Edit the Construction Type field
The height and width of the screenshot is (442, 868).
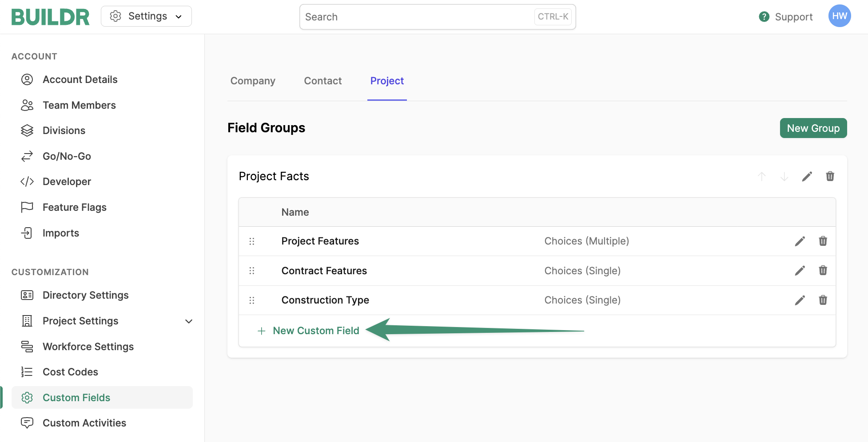point(800,300)
